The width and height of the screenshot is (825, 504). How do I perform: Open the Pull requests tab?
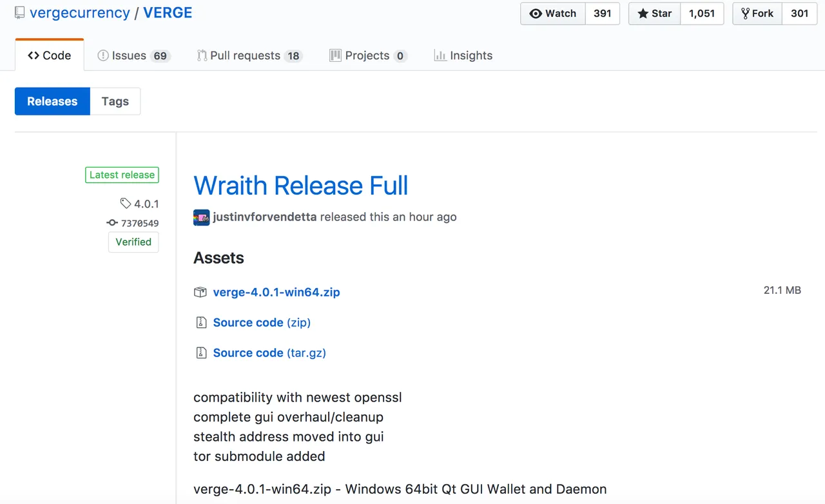pyautogui.click(x=249, y=55)
